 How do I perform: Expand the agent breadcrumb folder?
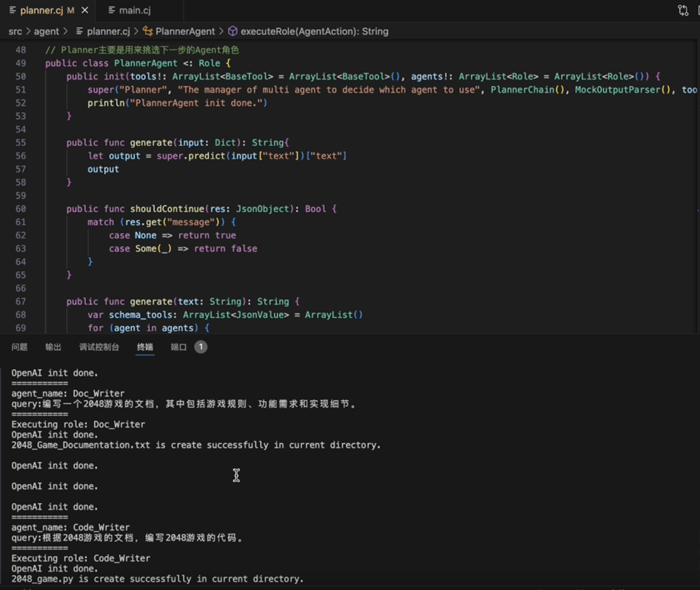[47, 31]
